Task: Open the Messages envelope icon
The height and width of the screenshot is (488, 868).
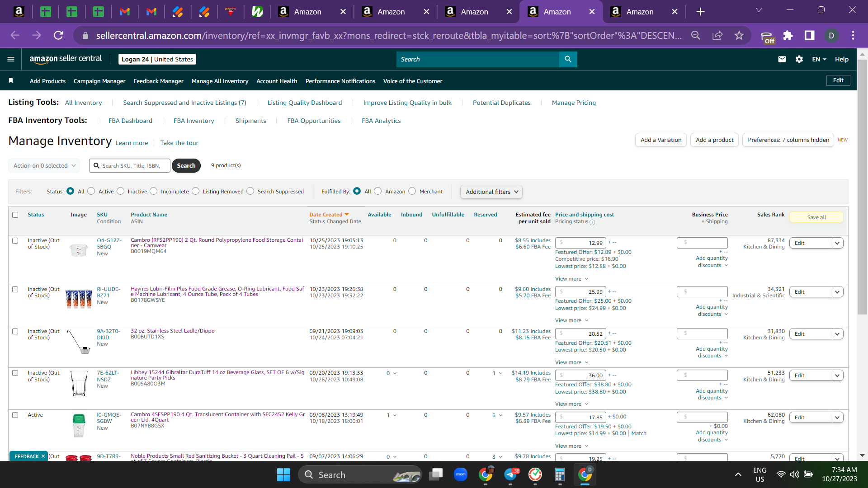Action: point(782,59)
